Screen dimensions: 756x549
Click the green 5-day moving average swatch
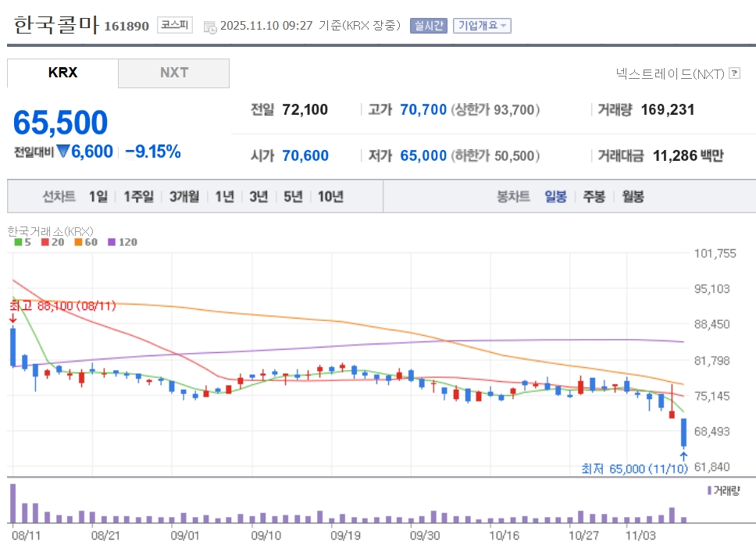pyautogui.click(x=18, y=242)
